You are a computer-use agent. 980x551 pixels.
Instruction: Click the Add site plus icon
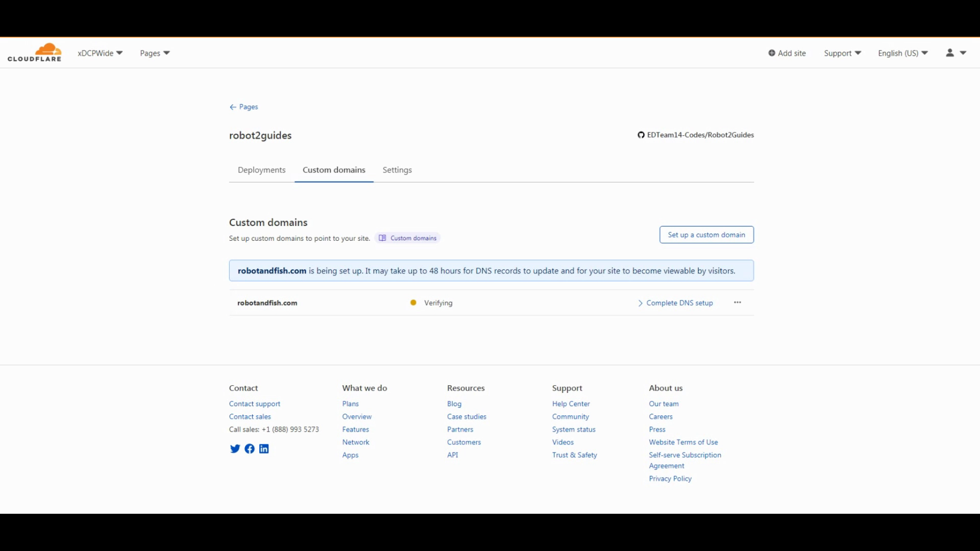(x=772, y=53)
